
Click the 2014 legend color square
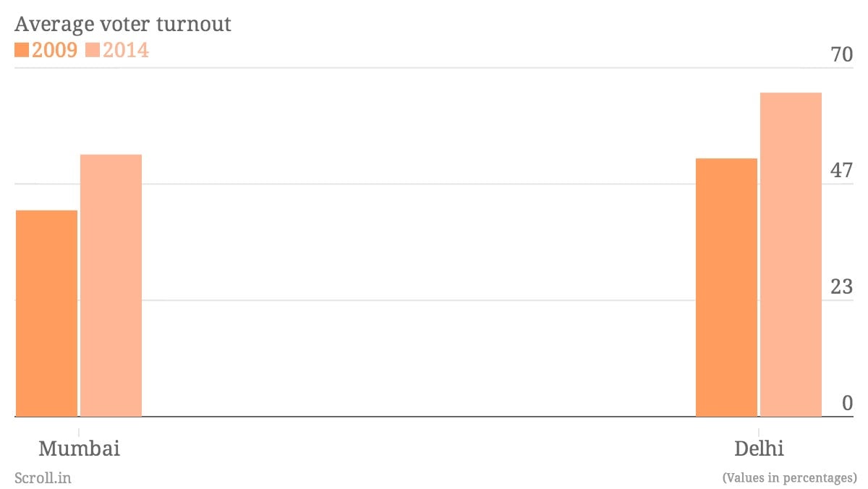click(92, 50)
